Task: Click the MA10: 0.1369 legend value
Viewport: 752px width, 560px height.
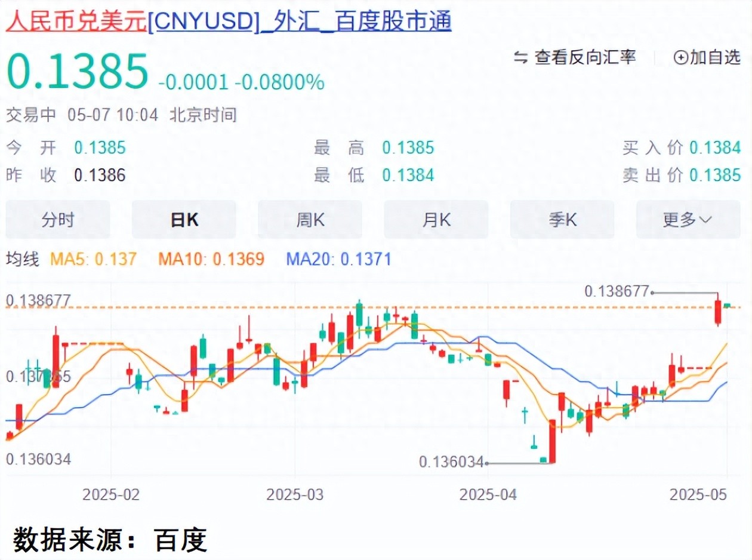Action: pyautogui.click(x=211, y=259)
